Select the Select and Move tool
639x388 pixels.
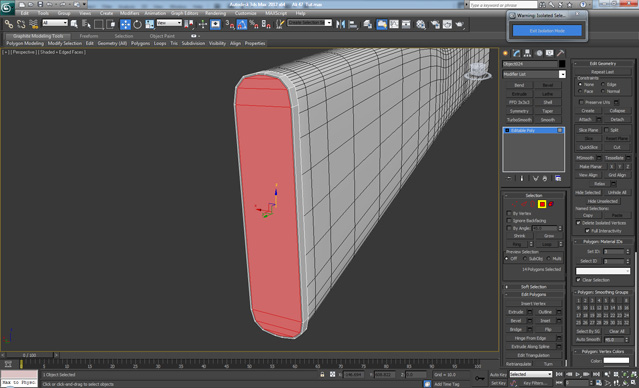coord(125,24)
